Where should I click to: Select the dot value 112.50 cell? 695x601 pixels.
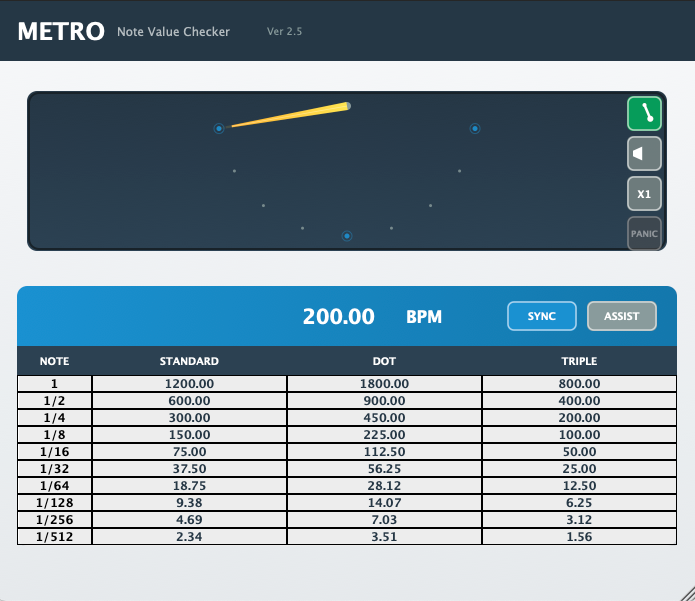(384, 452)
